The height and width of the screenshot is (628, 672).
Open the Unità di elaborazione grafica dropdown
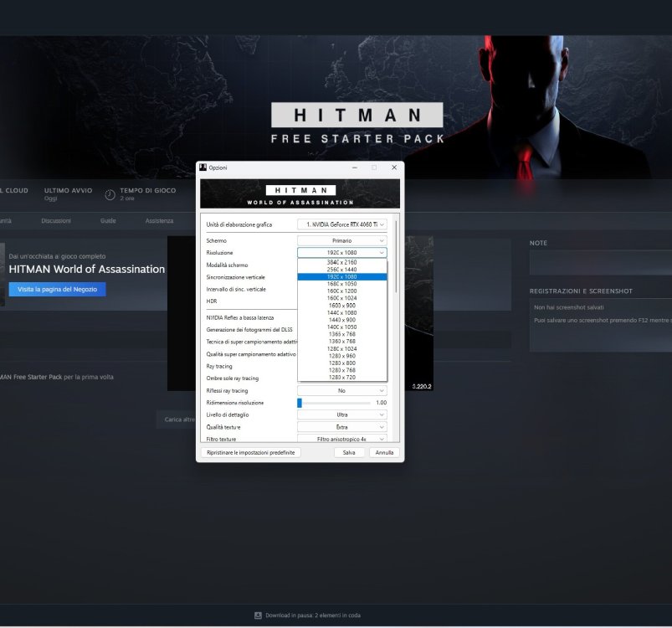[x=342, y=224]
